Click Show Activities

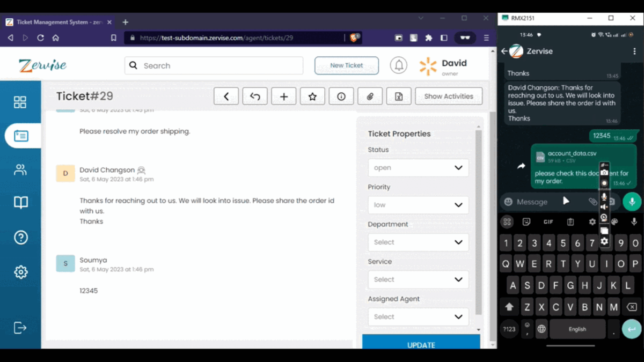coord(448,96)
